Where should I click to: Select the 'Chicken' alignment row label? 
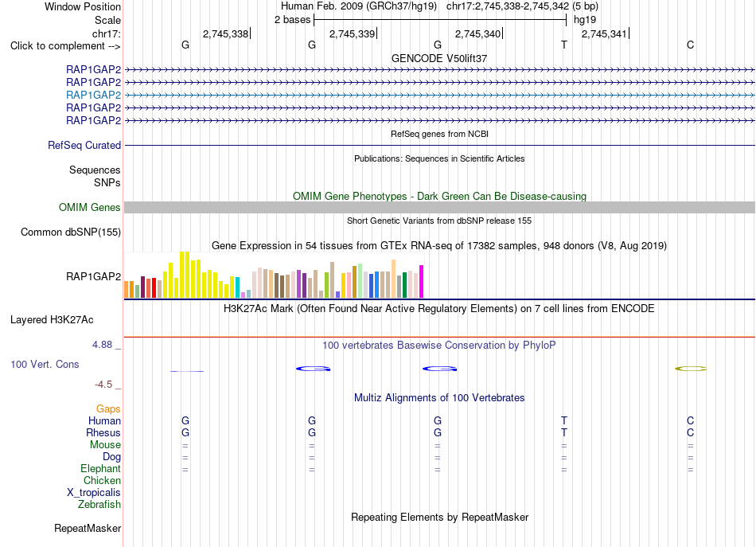coord(102,480)
